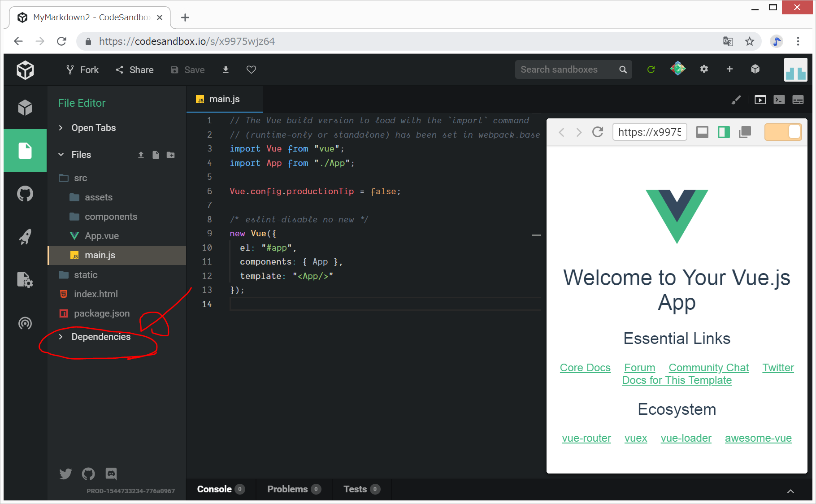Toggle the orange preview switch
This screenshot has width=816, height=504.
point(783,132)
